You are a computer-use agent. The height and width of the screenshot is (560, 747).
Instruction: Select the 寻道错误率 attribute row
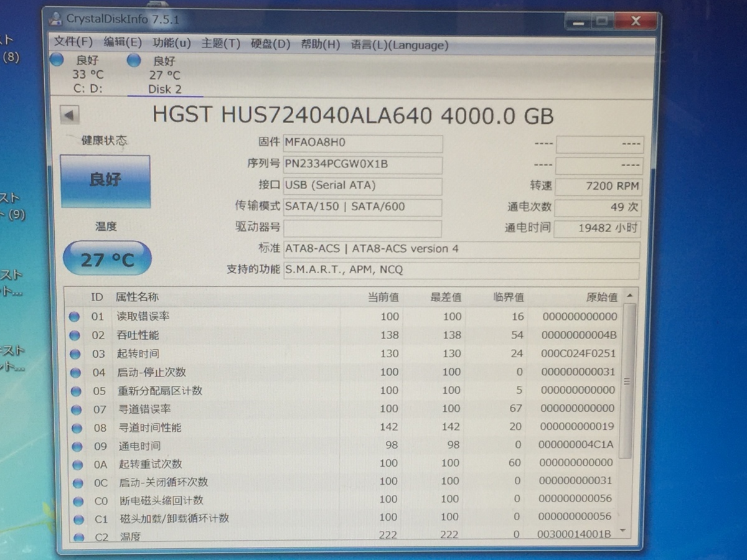pyautogui.click(x=344, y=409)
